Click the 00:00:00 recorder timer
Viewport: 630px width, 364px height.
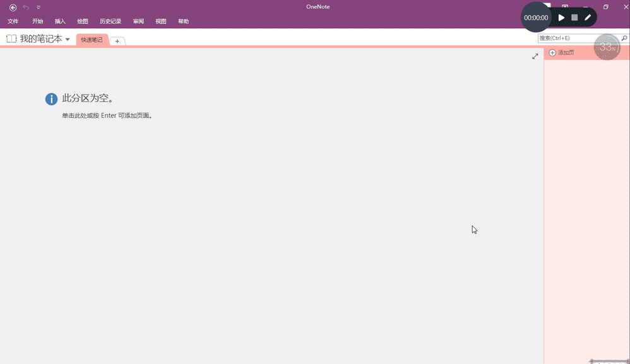point(536,18)
